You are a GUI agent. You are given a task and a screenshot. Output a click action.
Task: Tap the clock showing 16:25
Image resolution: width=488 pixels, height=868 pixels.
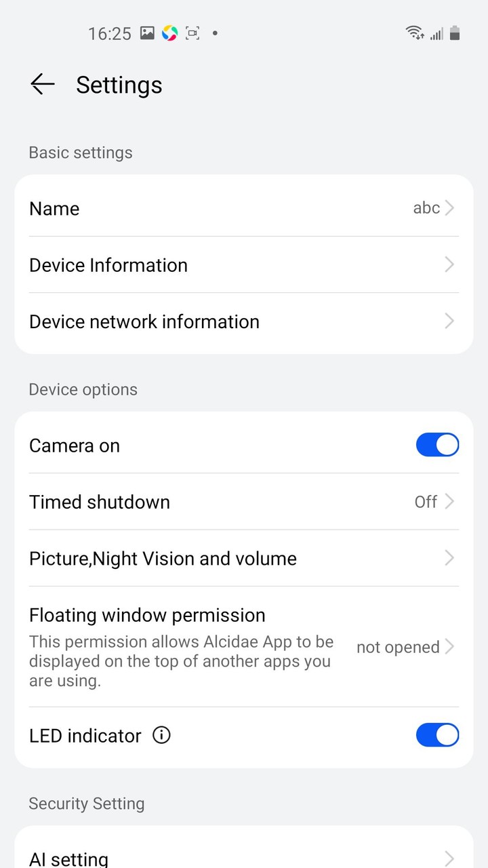(x=110, y=33)
